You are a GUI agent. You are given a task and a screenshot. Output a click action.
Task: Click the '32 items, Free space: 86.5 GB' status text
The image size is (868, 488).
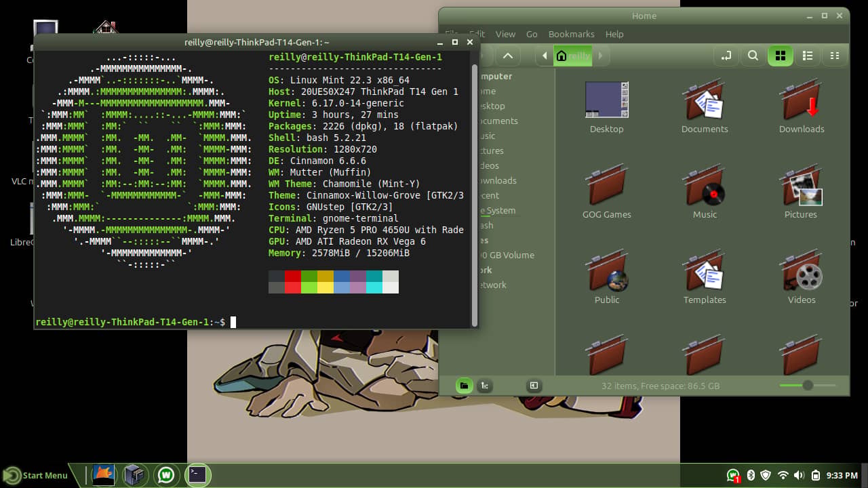coord(660,386)
